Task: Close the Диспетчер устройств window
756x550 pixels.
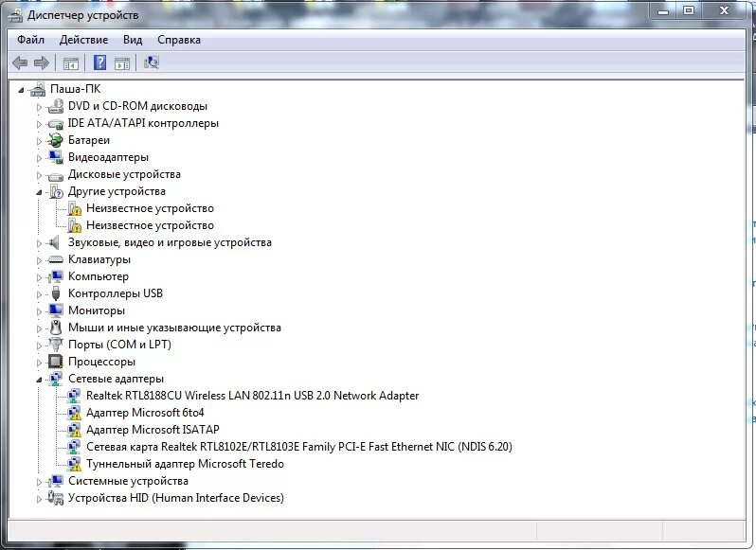Action: (x=724, y=10)
